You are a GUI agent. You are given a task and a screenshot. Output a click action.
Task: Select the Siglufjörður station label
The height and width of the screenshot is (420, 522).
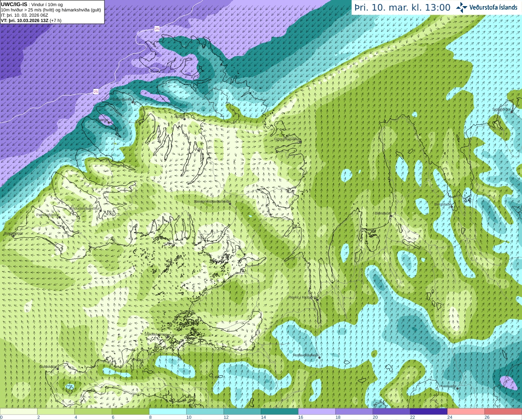[x=502, y=109]
